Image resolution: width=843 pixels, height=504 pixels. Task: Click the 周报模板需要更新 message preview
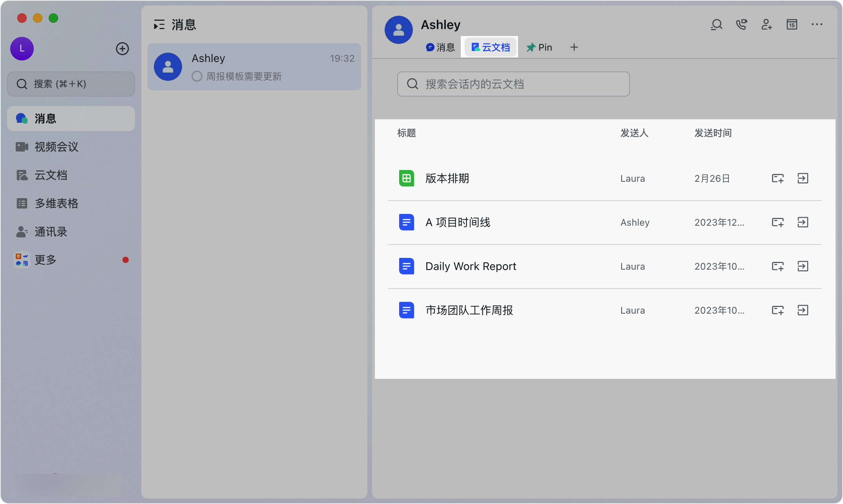click(x=244, y=77)
